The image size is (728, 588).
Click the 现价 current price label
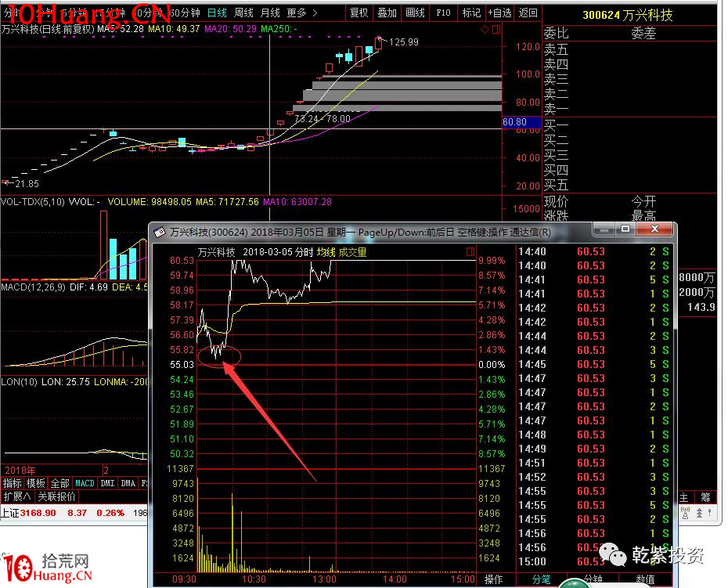coord(556,201)
